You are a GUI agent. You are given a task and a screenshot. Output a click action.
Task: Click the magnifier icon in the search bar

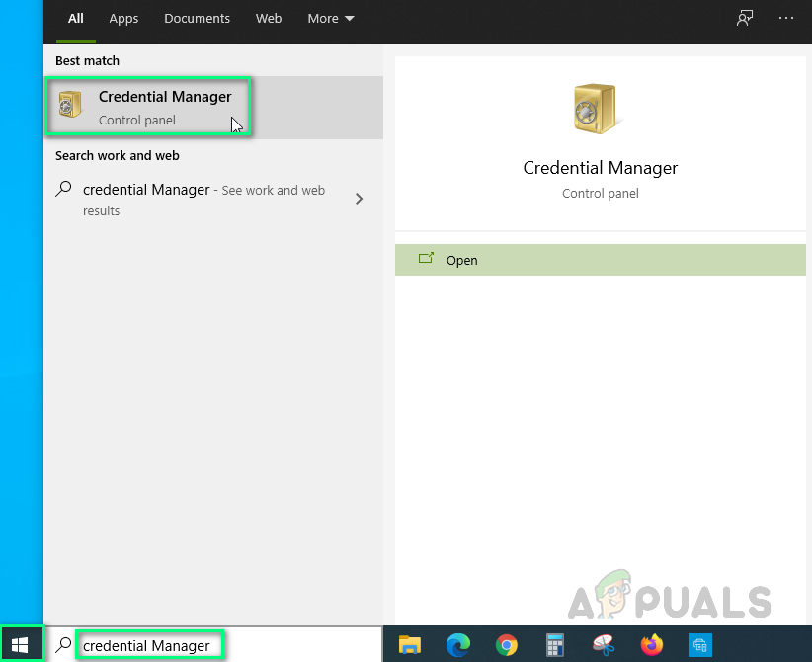(x=61, y=644)
